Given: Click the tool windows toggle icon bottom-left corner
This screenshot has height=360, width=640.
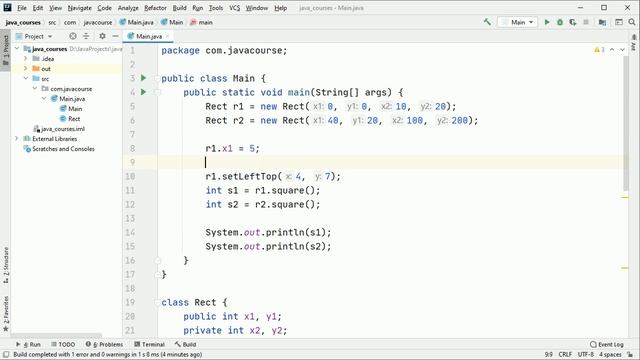Looking at the screenshot, I should pos(6,354).
